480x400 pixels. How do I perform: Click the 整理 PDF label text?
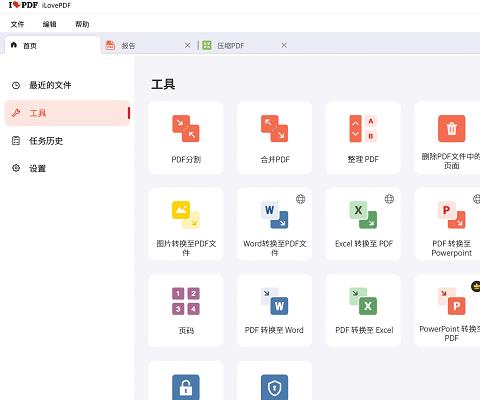(363, 159)
